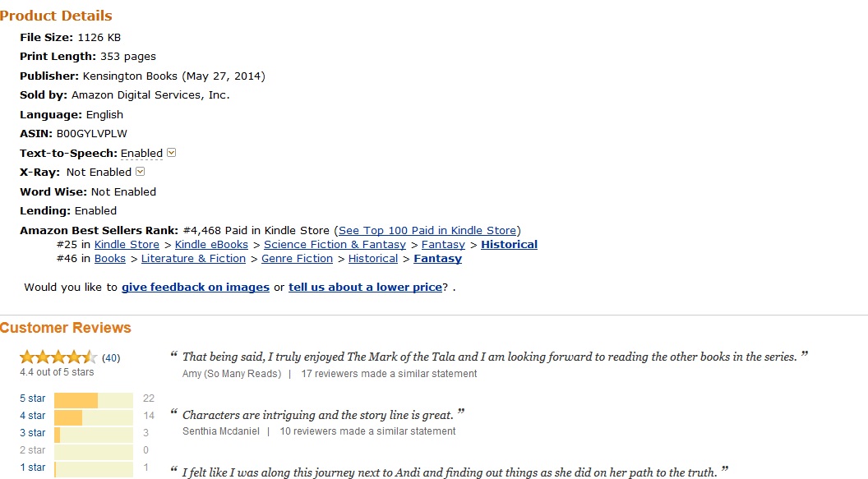Open the 40 reviews count link
Screen dimensions: 868x479
(111, 358)
